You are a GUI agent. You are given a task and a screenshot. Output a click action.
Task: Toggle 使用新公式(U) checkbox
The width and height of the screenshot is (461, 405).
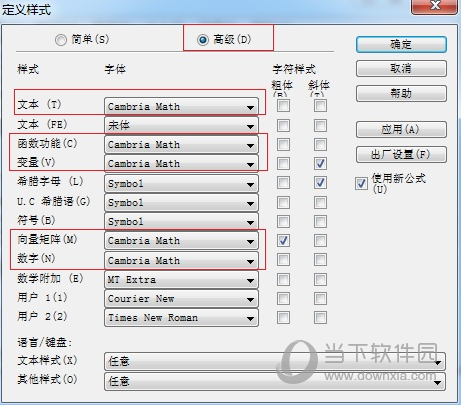coord(361,183)
